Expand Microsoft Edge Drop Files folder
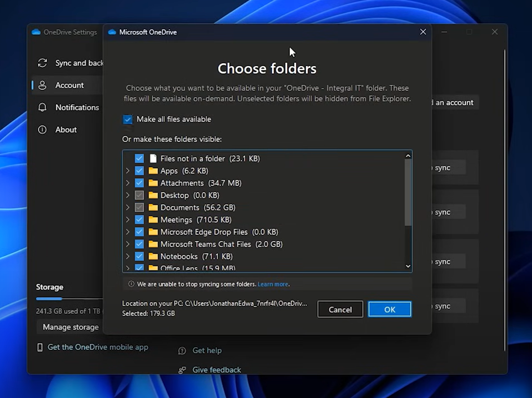Viewport: 532px width, 398px height. point(128,232)
